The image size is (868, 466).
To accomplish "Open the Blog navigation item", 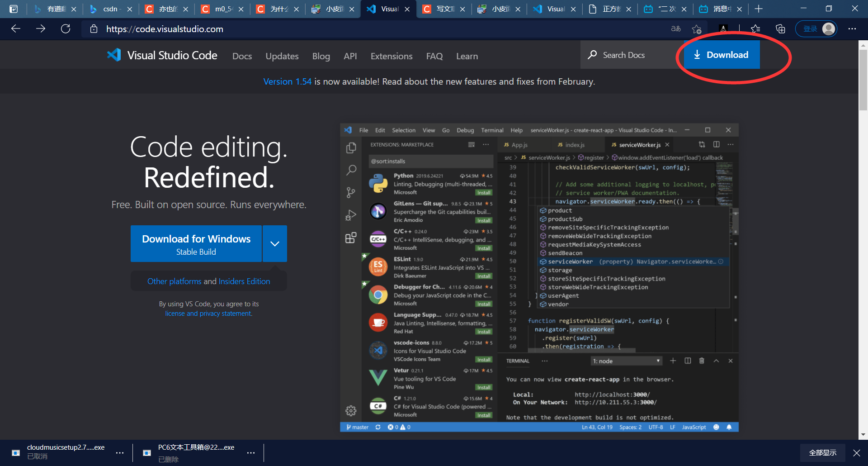I will 321,56.
